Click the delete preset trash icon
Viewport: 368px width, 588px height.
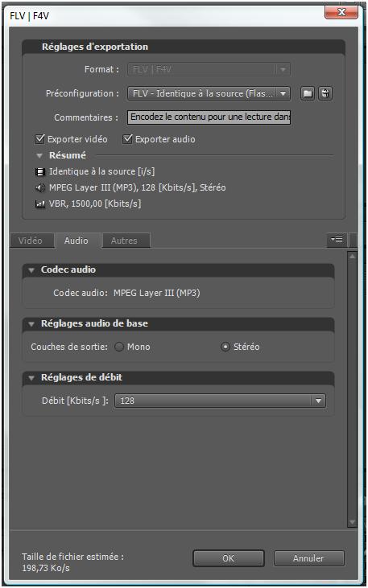(325, 94)
